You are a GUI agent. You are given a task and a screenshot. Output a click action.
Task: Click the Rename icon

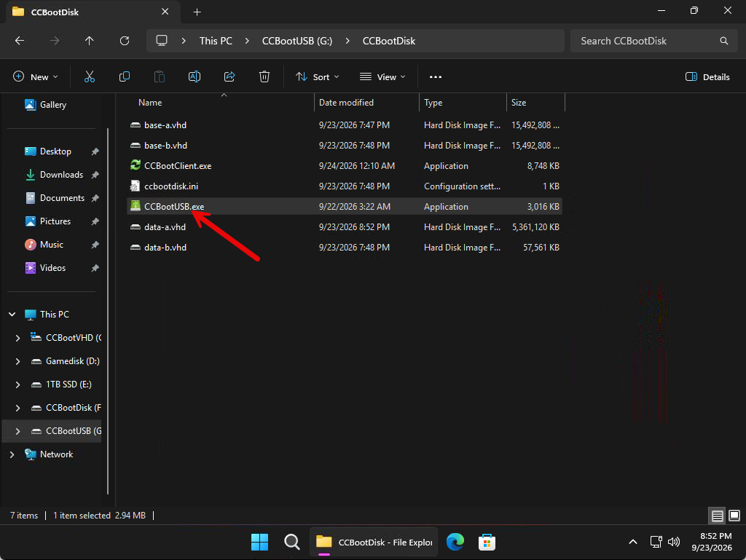(x=194, y=76)
